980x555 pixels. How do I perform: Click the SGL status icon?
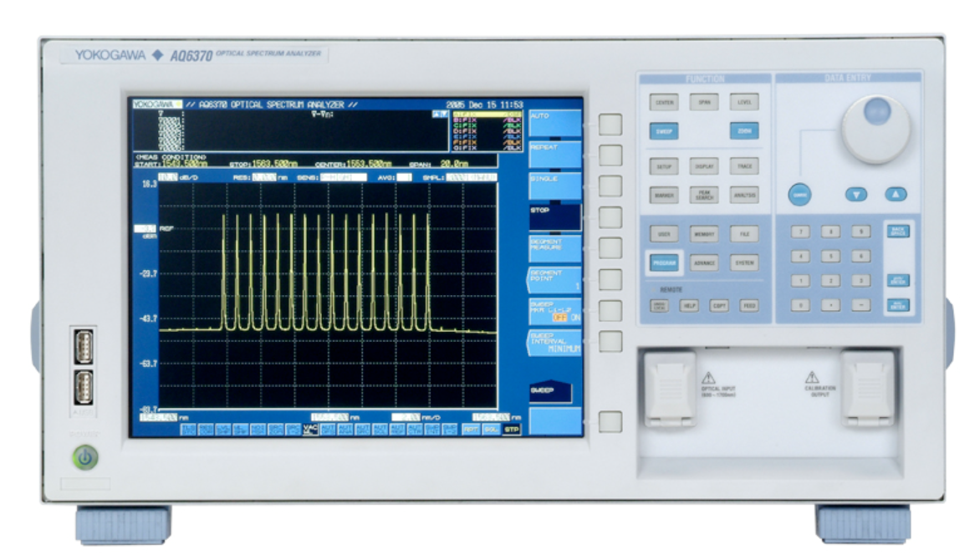point(491,430)
